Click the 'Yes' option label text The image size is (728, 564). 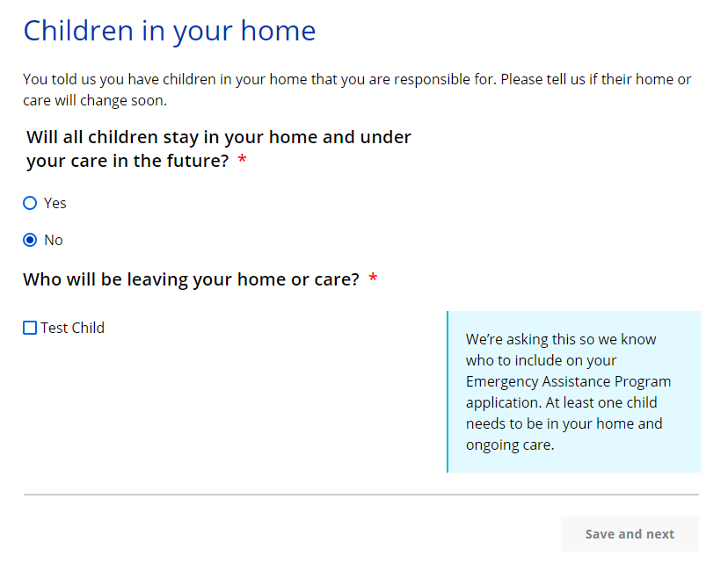coord(55,203)
